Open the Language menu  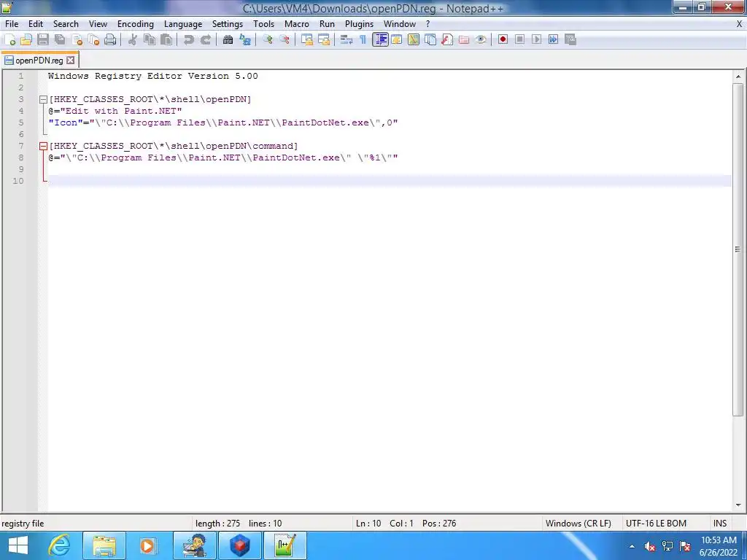click(x=183, y=24)
